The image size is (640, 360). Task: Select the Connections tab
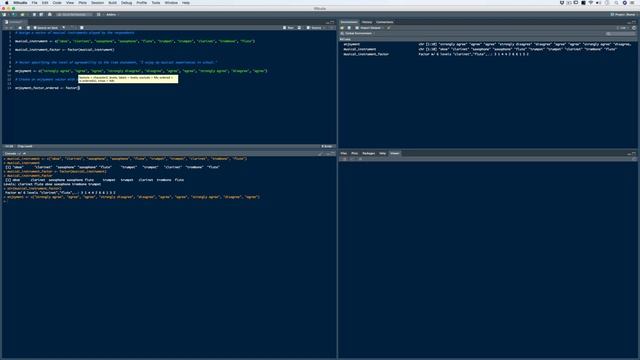click(x=384, y=22)
